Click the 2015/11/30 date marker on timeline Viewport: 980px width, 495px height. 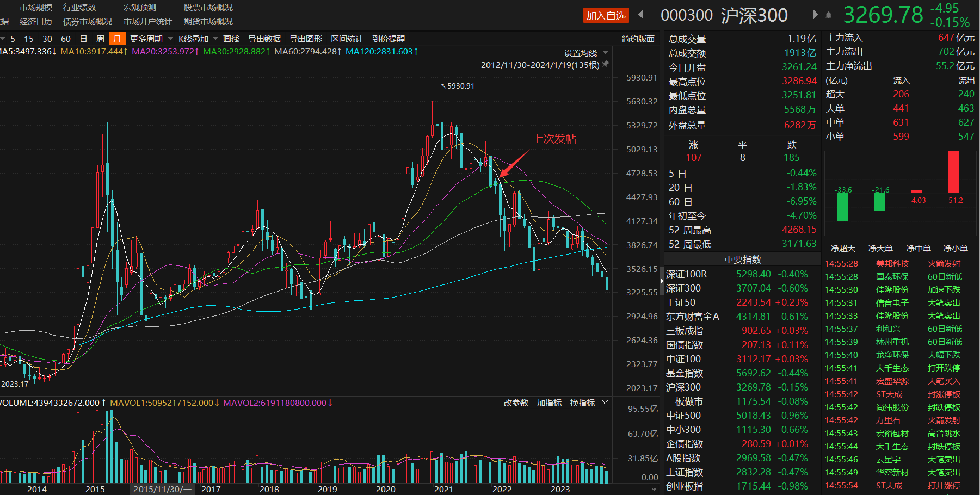pos(162,489)
